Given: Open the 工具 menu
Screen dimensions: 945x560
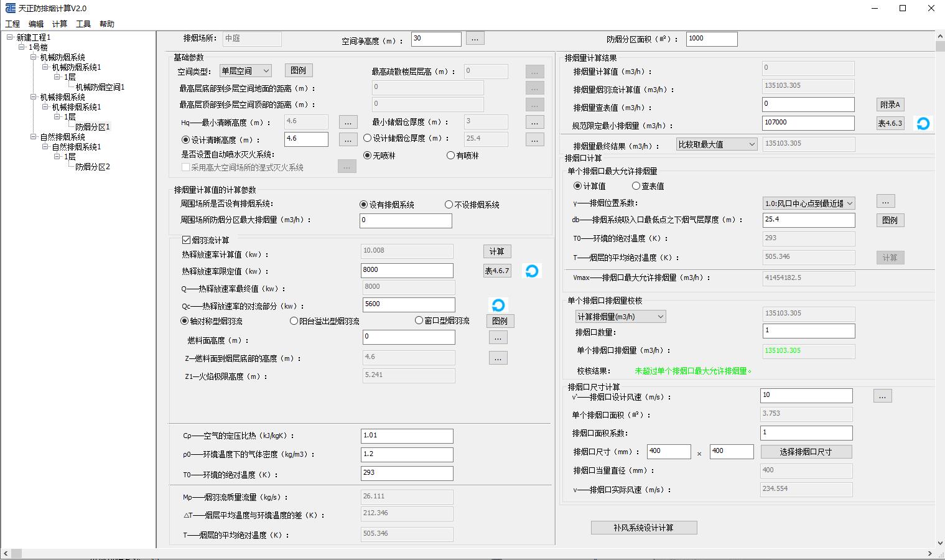Looking at the screenshot, I should click(83, 24).
